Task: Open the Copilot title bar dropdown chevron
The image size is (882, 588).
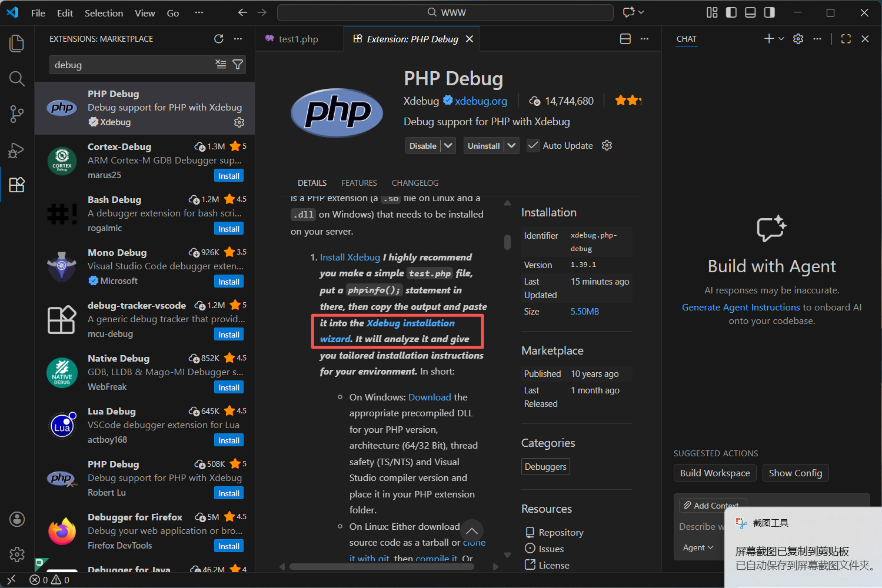Action: coord(641,12)
